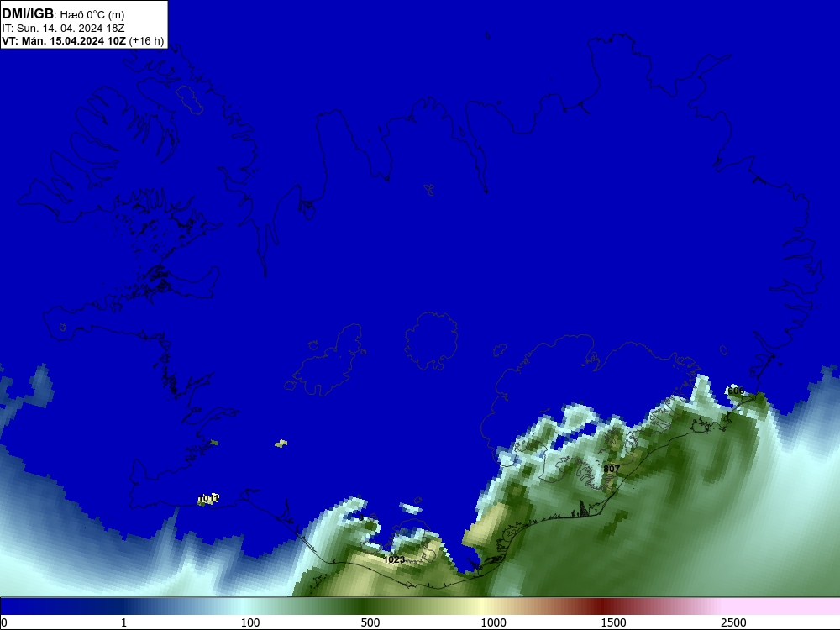Click the legend value '1'

[123, 622]
